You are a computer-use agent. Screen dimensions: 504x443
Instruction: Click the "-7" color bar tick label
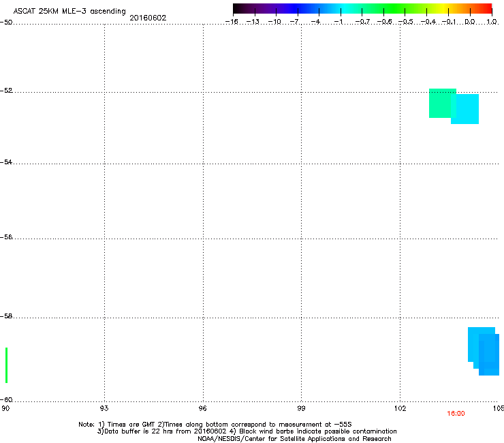(294, 22)
